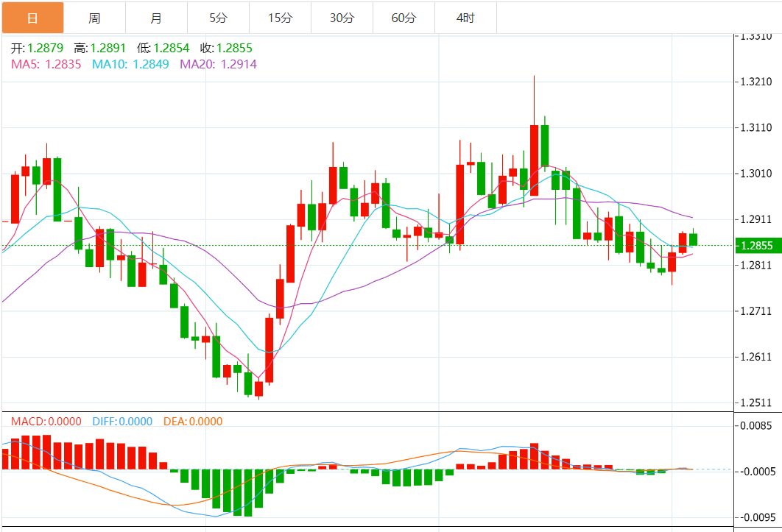The image size is (782, 532).
Task: Click the MACD:0.0000 label
Action: click(46, 422)
